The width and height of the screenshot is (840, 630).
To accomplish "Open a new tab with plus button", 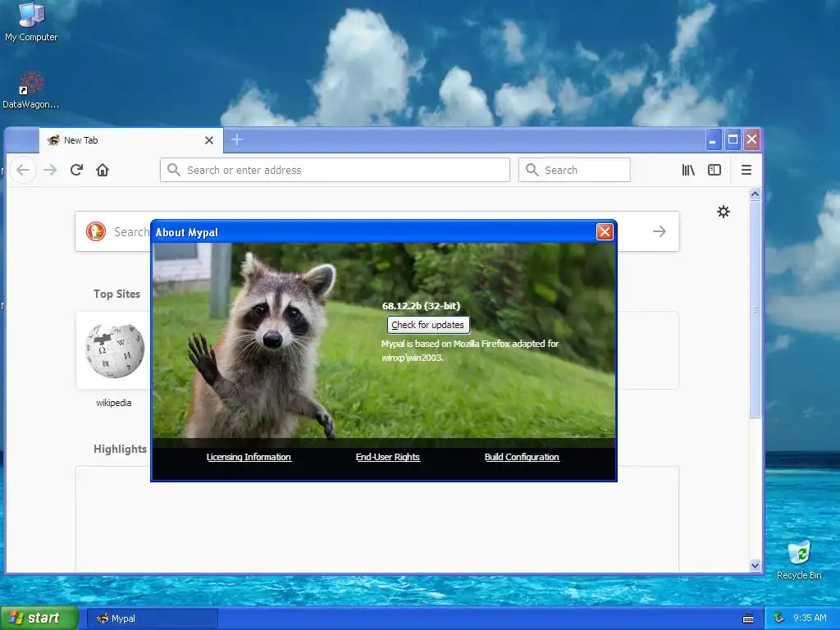I will (x=237, y=139).
